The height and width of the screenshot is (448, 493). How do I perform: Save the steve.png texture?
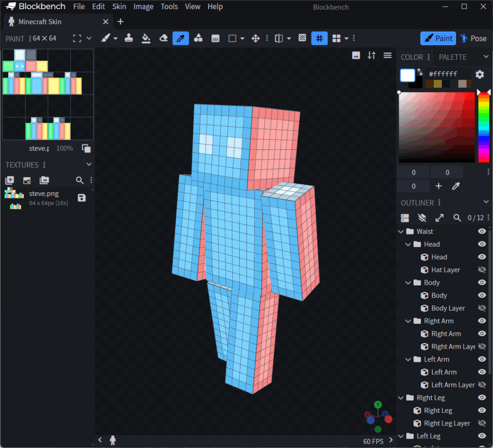pos(82,198)
